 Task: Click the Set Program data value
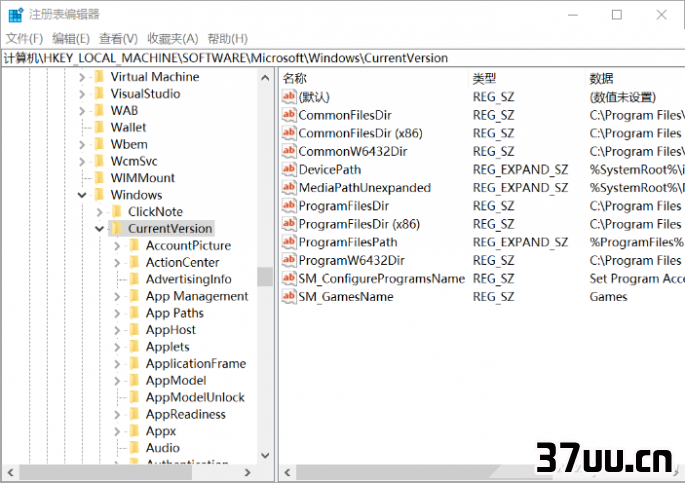coord(637,279)
